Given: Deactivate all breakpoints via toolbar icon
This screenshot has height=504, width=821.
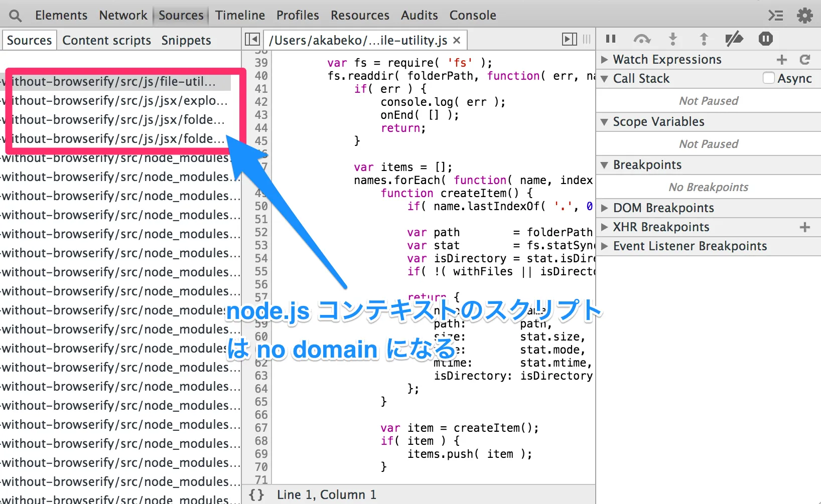Looking at the screenshot, I should click(x=734, y=39).
